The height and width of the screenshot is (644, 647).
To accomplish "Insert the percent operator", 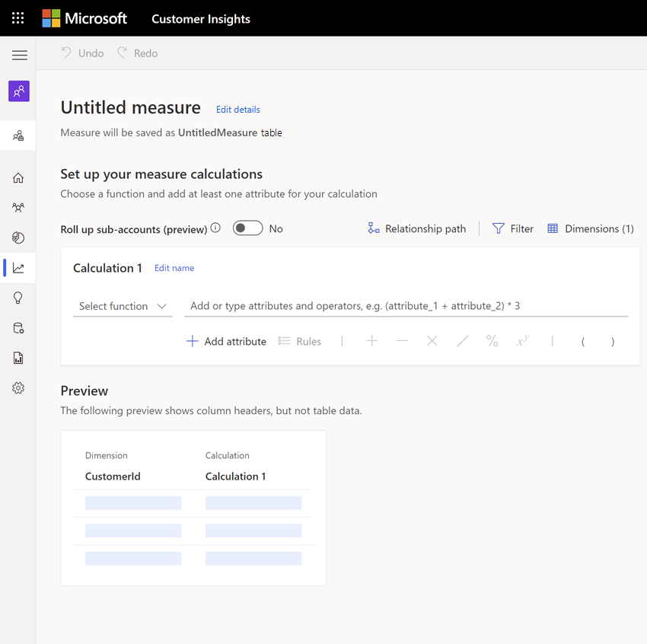I will pyautogui.click(x=492, y=341).
